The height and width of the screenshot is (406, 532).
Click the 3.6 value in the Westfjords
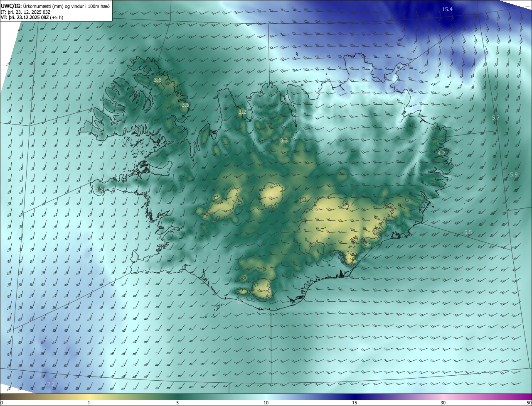tap(158, 80)
